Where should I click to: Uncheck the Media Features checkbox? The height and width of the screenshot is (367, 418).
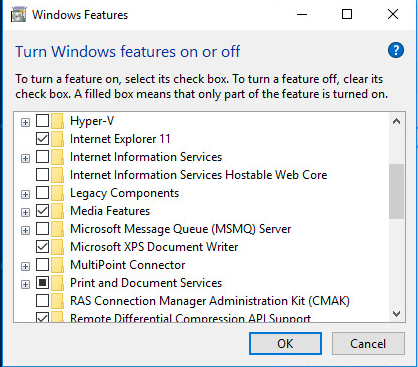pos(42,211)
